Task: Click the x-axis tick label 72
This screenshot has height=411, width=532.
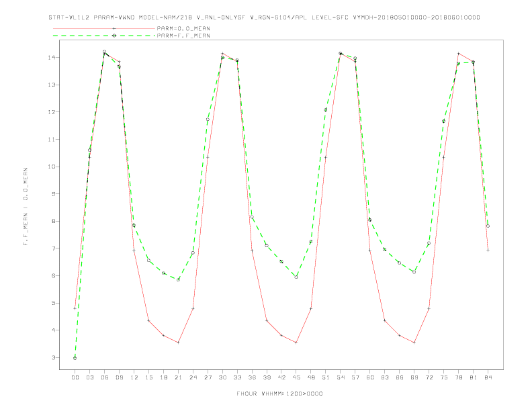Action: 429,377
